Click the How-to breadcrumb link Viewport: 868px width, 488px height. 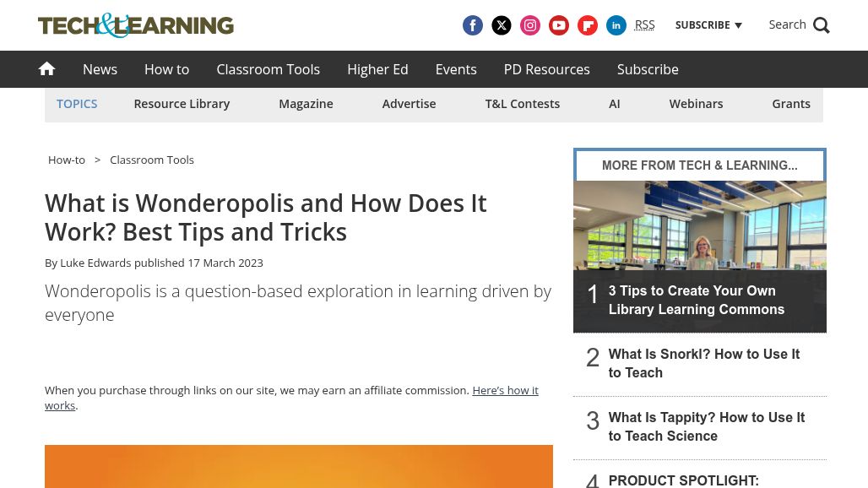coord(67,160)
